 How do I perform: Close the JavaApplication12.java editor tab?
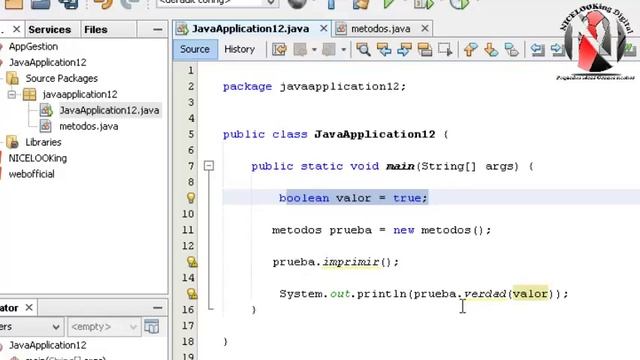point(323,29)
